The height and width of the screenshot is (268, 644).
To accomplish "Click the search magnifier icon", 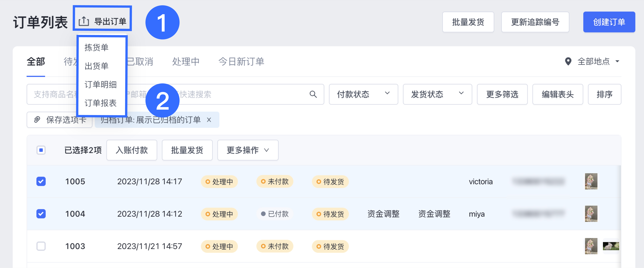I will [x=313, y=94].
